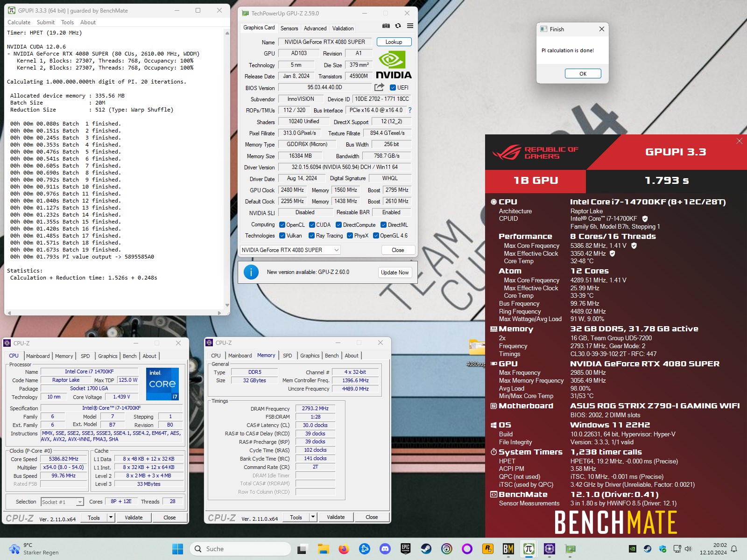This screenshot has height=560, width=747.
Task: Click Update Now in GPU-Z
Action: pos(395,273)
